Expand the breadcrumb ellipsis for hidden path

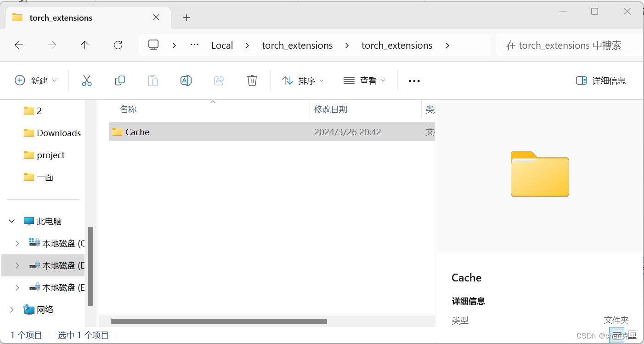[194, 45]
